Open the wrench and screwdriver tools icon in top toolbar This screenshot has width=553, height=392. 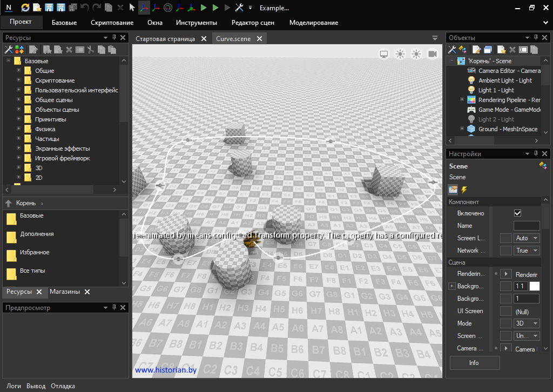coord(240,8)
